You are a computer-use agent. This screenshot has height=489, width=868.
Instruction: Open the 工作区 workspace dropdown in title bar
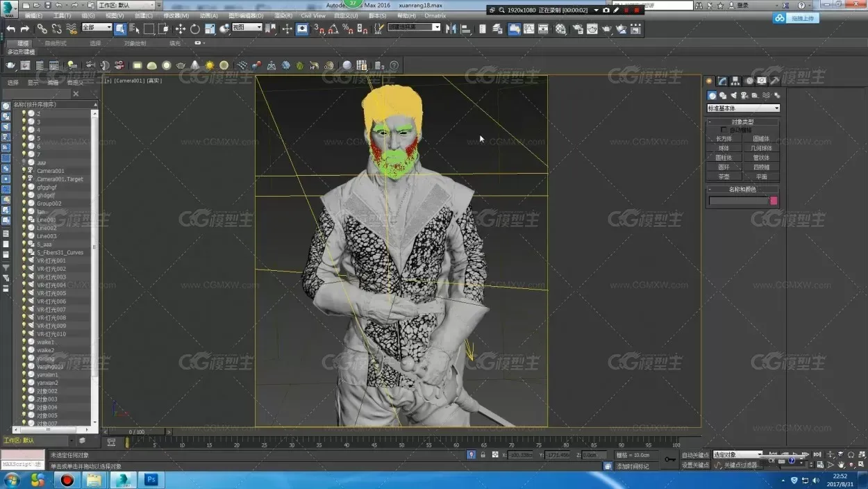pos(125,5)
